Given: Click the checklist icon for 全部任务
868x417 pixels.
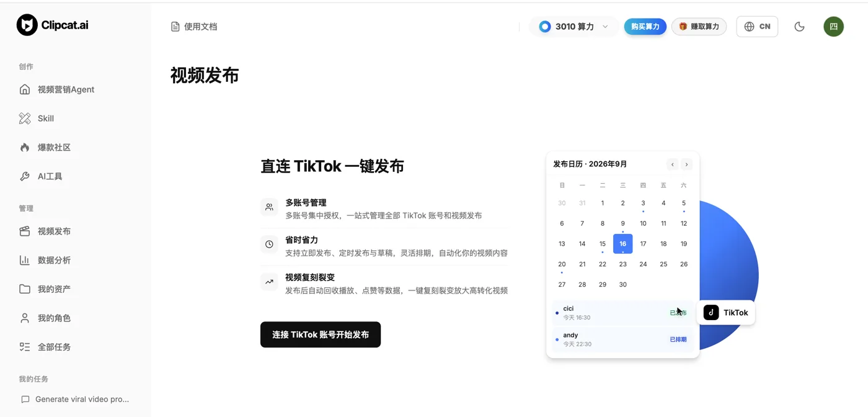Looking at the screenshot, I should pos(25,347).
